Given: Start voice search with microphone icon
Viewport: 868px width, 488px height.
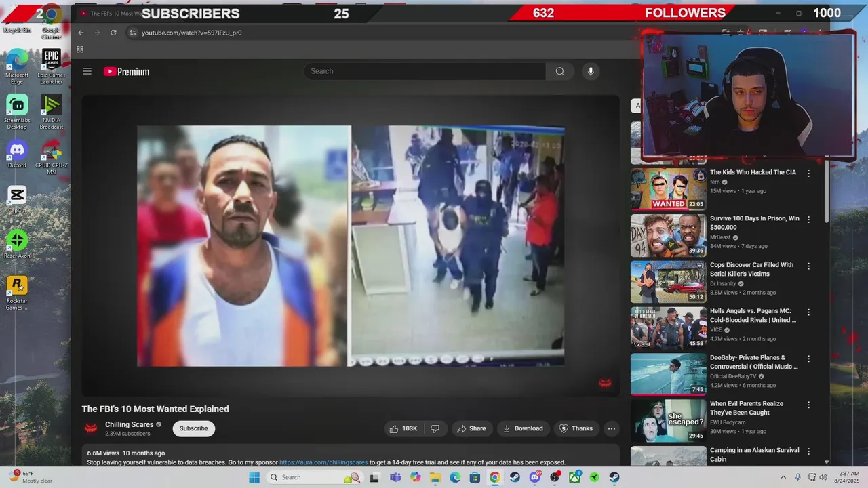Looking at the screenshot, I should pyautogui.click(x=591, y=71).
